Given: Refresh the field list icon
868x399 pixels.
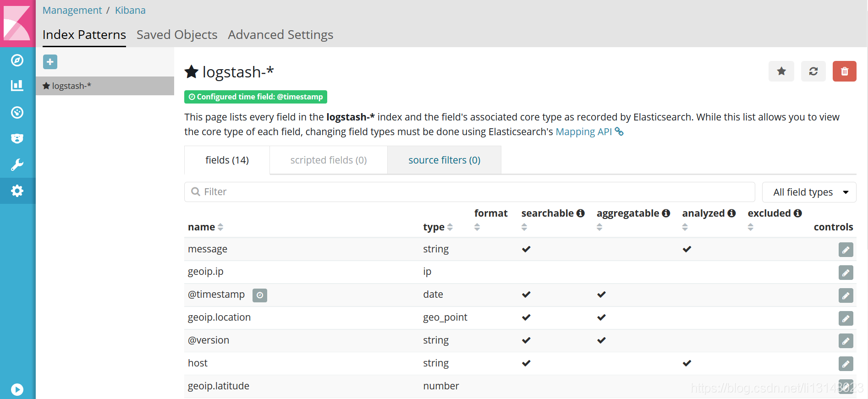Looking at the screenshot, I should [x=813, y=71].
